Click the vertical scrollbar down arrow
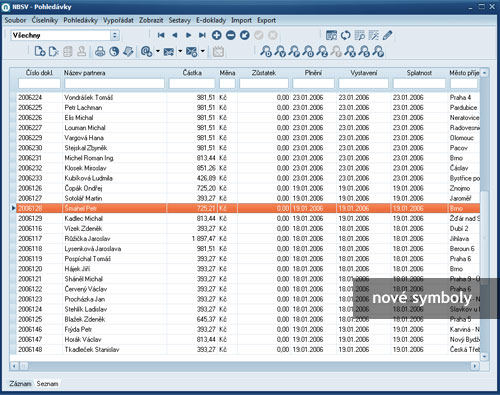500x395 pixels. 485,357
